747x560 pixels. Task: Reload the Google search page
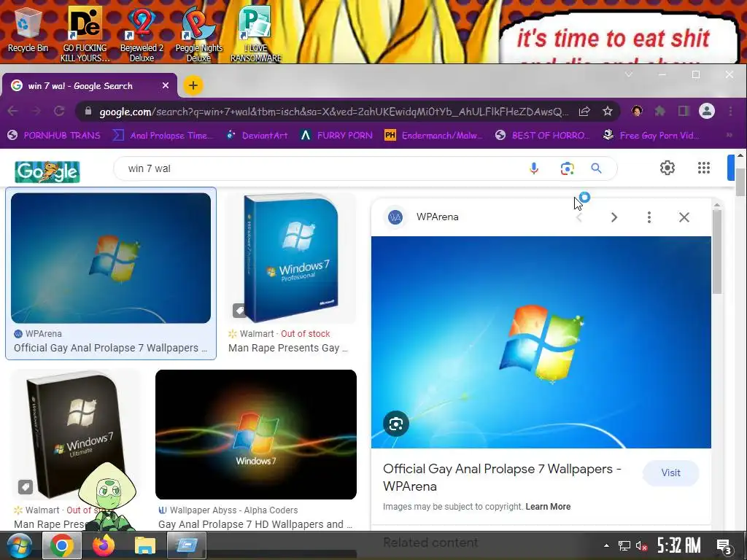click(x=59, y=111)
